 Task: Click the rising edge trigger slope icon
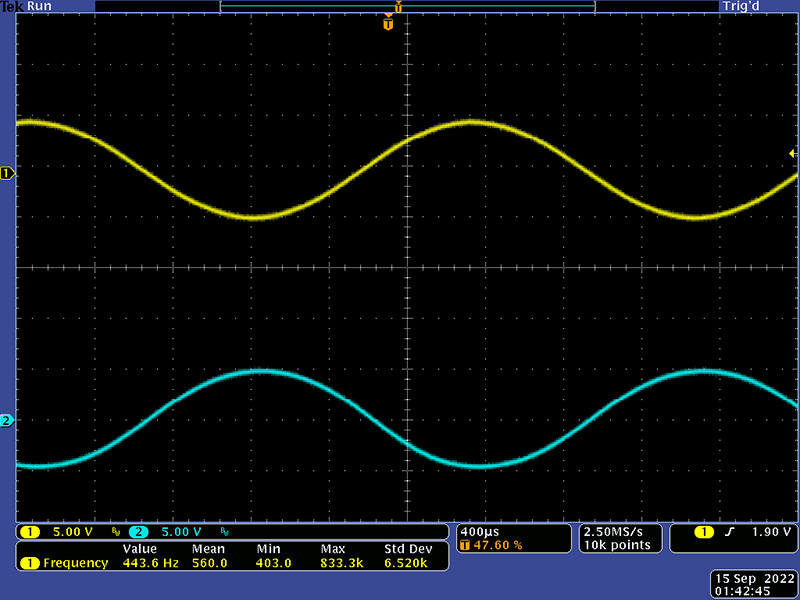click(730, 532)
